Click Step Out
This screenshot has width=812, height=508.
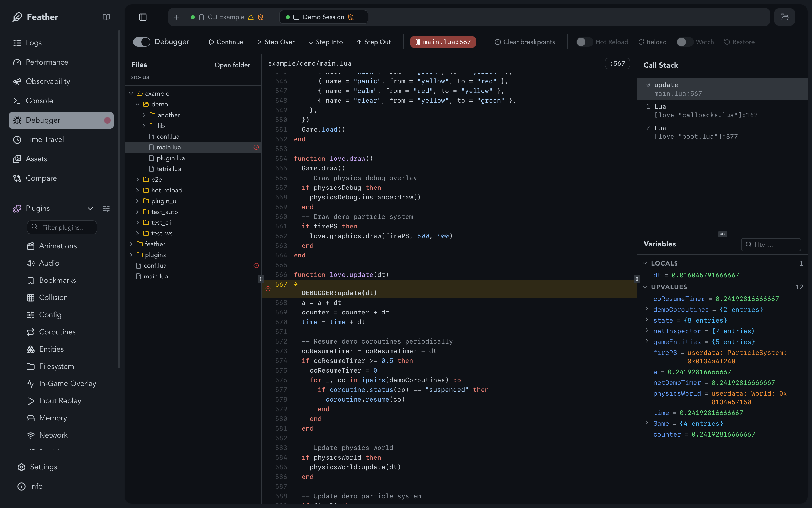(374, 42)
